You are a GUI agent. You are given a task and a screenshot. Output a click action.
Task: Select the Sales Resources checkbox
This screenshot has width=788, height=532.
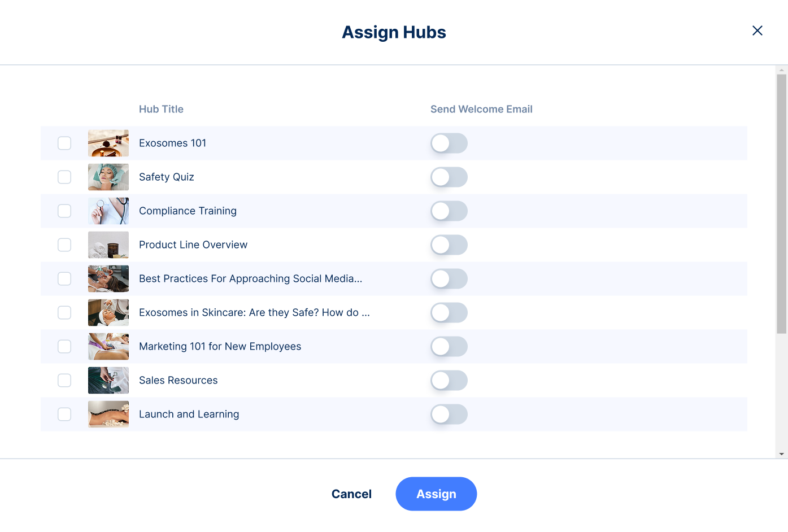64,380
